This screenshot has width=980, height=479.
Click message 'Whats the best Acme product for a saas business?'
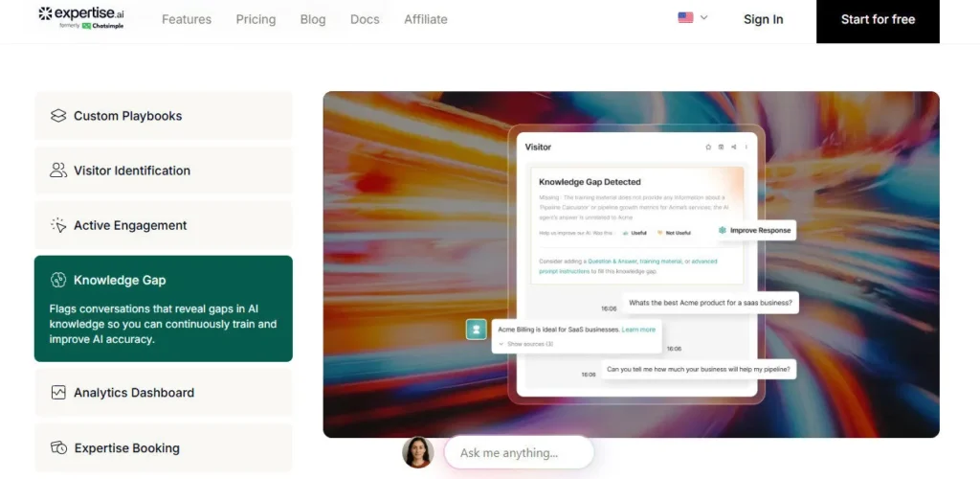[x=711, y=303]
